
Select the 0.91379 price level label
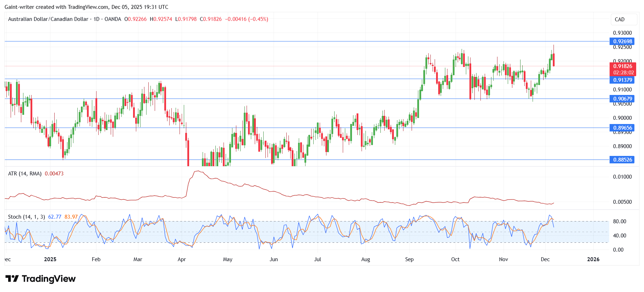[x=623, y=80]
